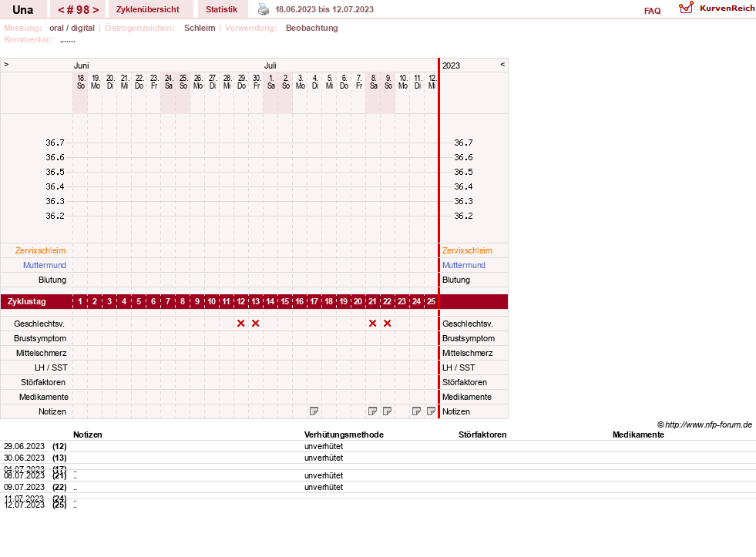
Task: Open the note icon on cycle day 24
Action: [417, 411]
